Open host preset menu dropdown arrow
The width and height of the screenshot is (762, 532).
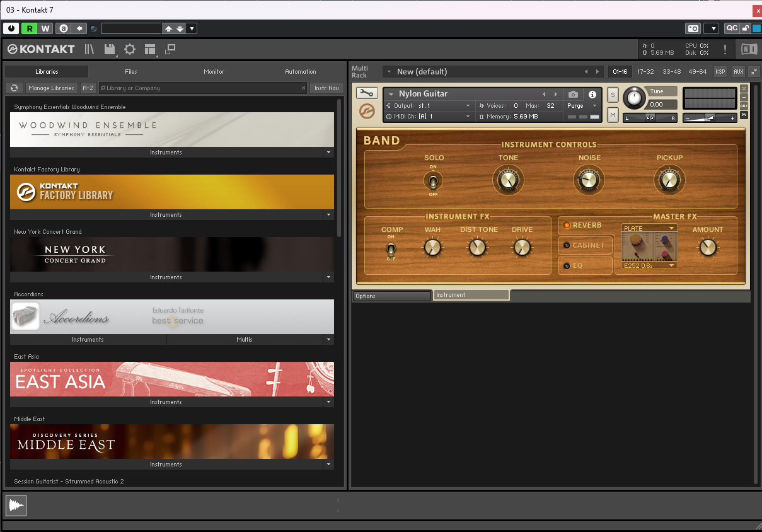point(192,28)
